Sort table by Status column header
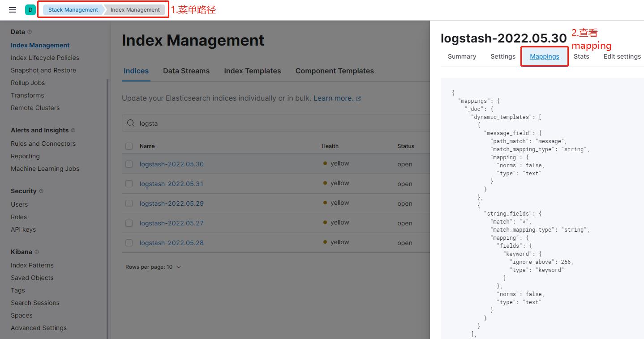 click(406, 146)
